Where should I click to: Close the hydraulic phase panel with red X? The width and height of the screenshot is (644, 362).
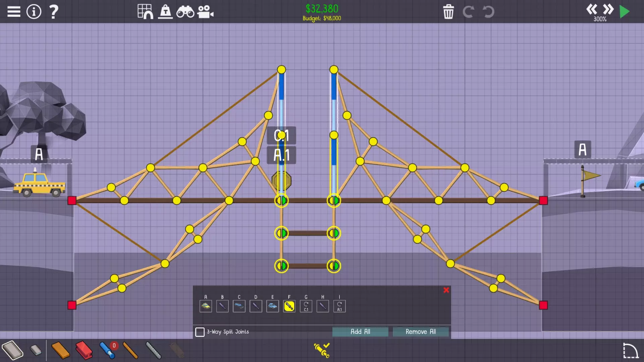pos(446,290)
